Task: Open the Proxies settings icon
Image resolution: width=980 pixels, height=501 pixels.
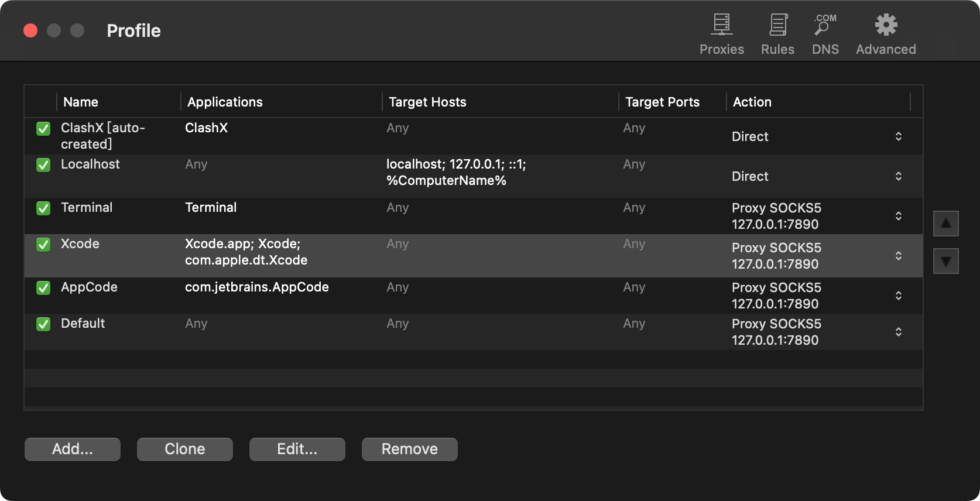Action: tap(721, 34)
